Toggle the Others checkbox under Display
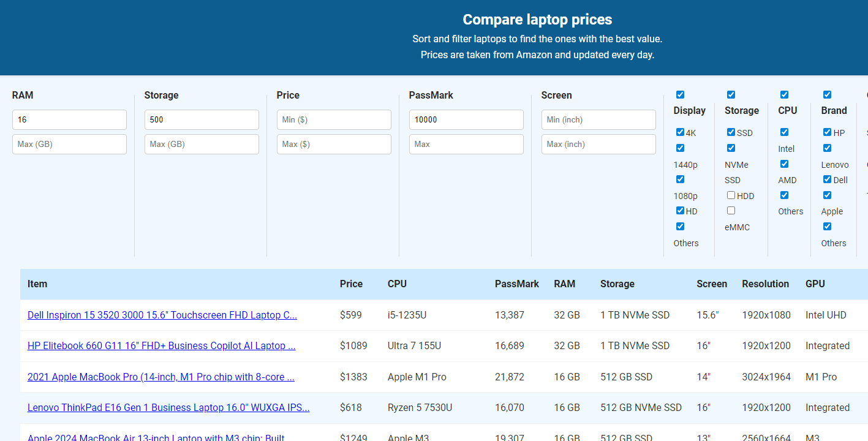The width and height of the screenshot is (868, 441). tap(680, 226)
